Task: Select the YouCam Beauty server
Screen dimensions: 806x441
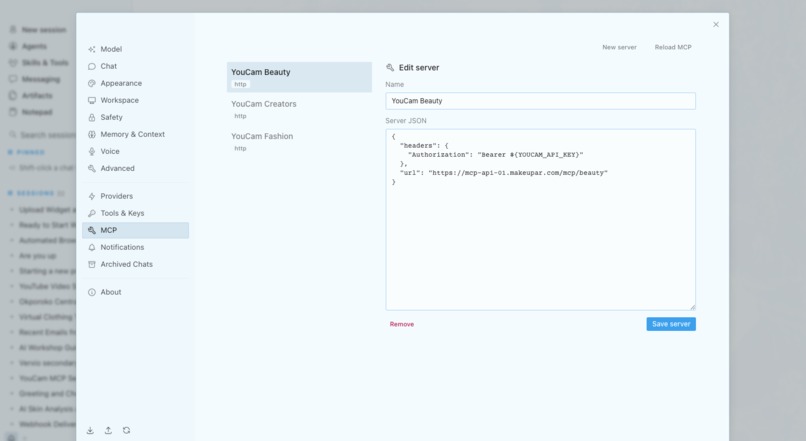Action: click(x=299, y=77)
